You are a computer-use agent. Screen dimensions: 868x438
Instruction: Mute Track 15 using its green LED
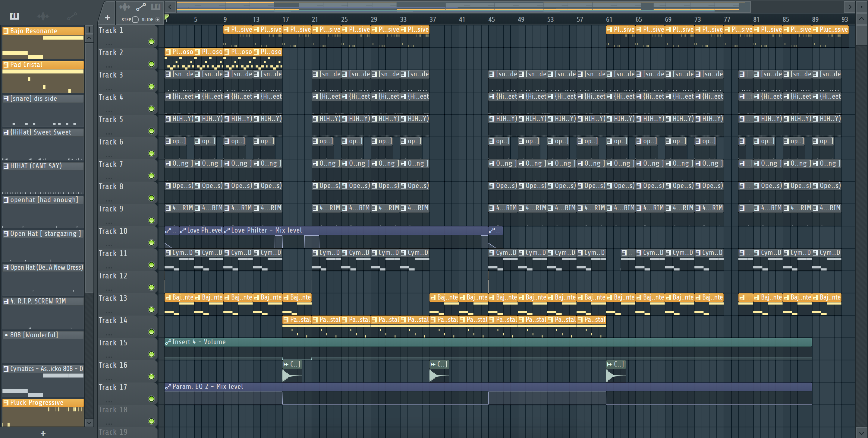coord(151,354)
